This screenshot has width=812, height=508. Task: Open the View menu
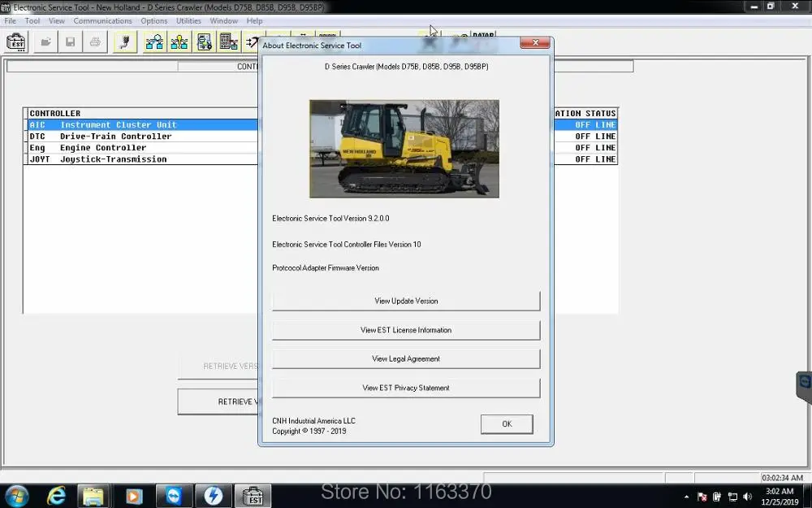pos(57,21)
